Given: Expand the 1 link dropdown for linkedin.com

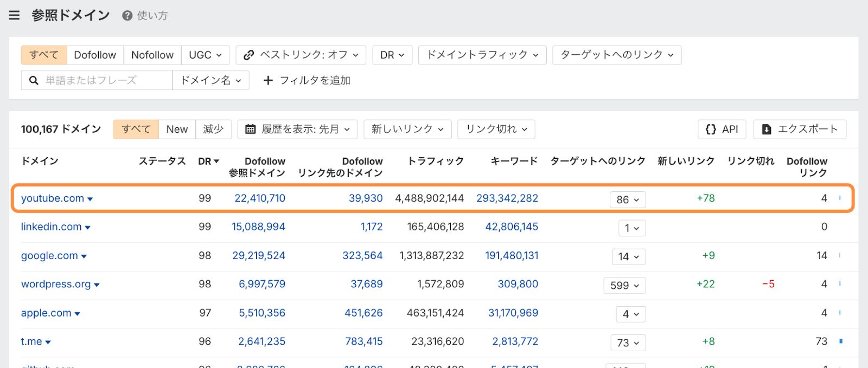Looking at the screenshot, I should pos(632,228).
